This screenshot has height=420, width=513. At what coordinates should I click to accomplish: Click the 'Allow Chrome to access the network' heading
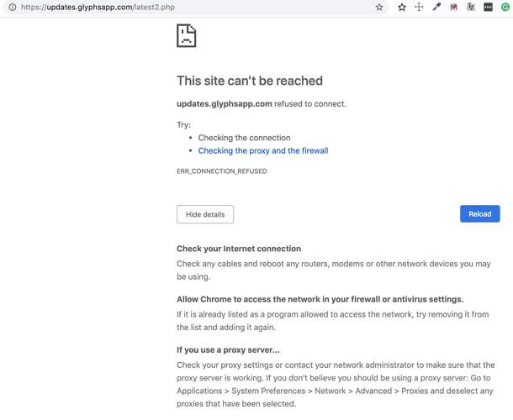pos(320,299)
